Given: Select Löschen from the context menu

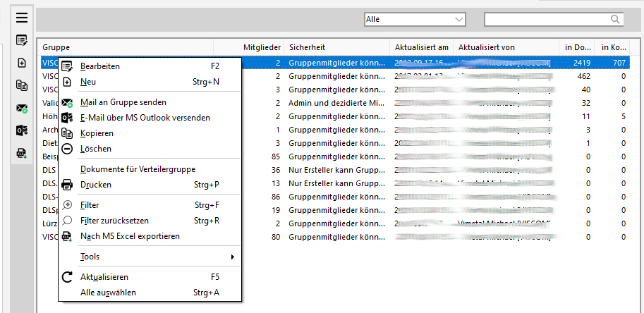Looking at the screenshot, I should click(150, 149).
